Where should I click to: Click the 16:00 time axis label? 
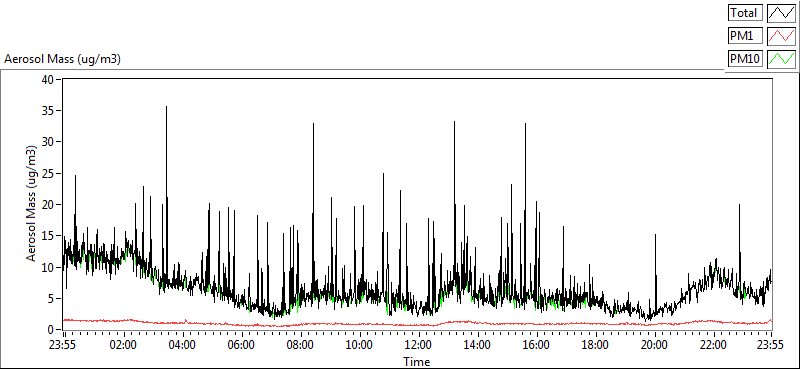tap(536, 344)
